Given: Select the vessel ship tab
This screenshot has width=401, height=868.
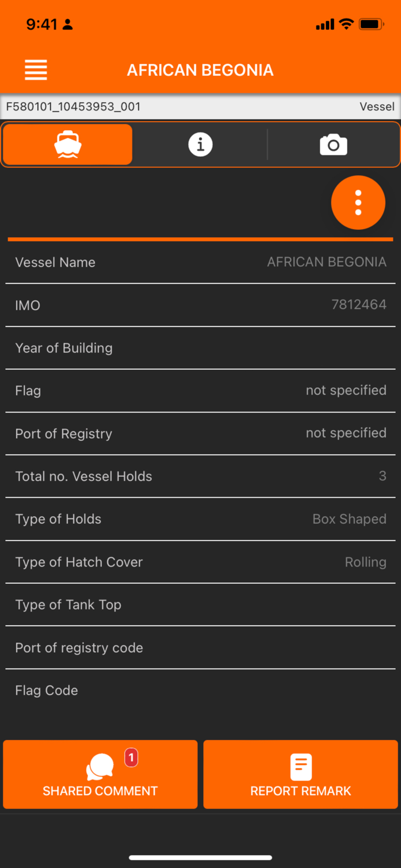Looking at the screenshot, I should 68,145.
